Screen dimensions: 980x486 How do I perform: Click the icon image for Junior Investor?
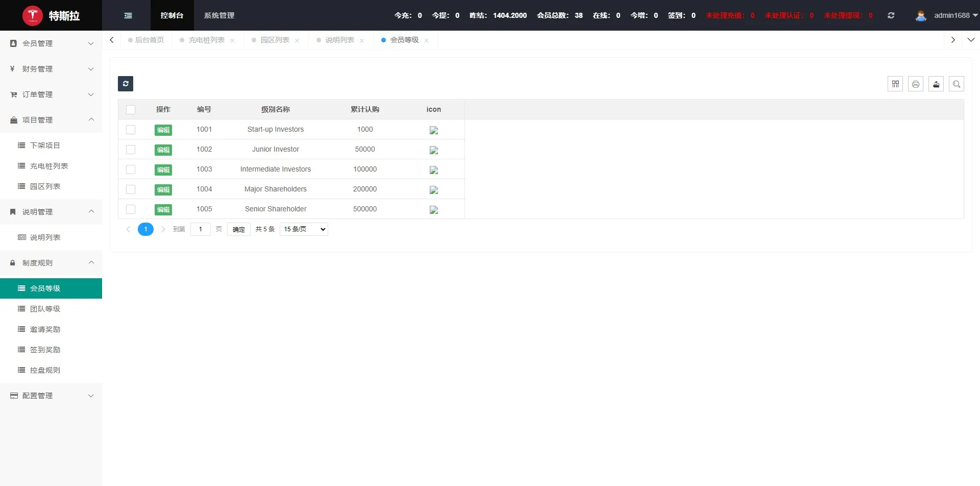tap(434, 150)
